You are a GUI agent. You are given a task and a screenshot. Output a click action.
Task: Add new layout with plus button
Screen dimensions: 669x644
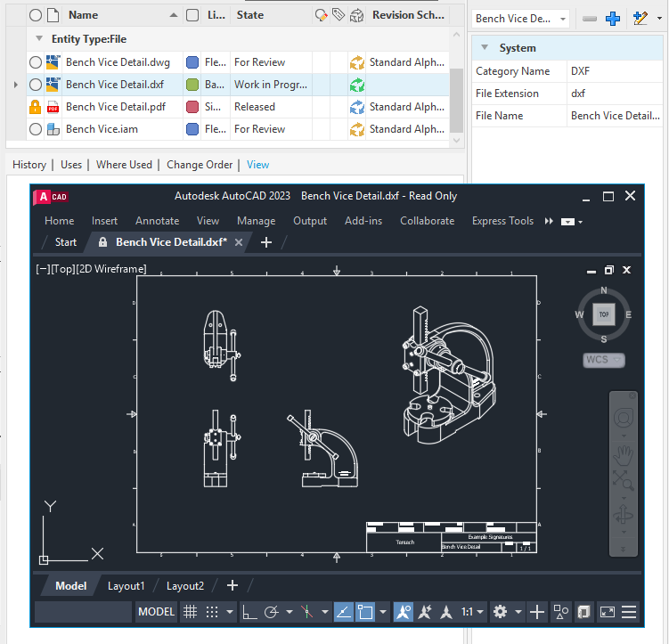click(x=233, y=585)
